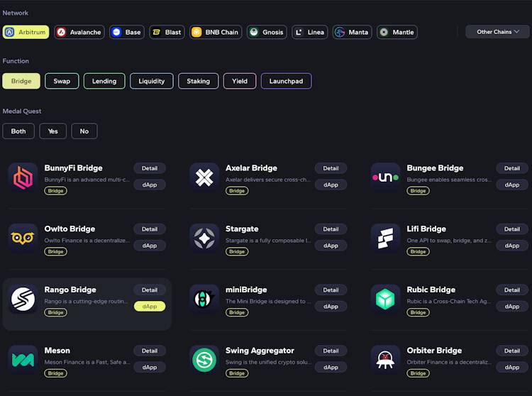Launch the Lifi Bridge dApp

512,246
